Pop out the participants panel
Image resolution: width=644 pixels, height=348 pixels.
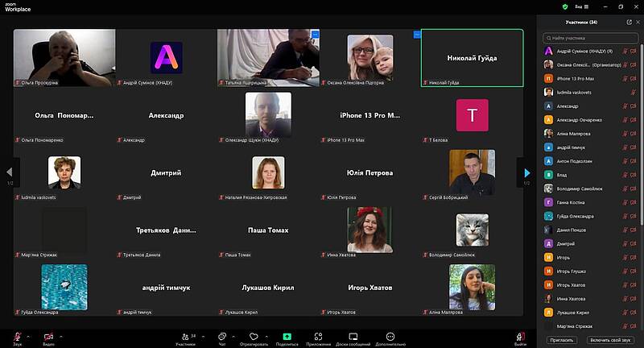click(629, 23)
